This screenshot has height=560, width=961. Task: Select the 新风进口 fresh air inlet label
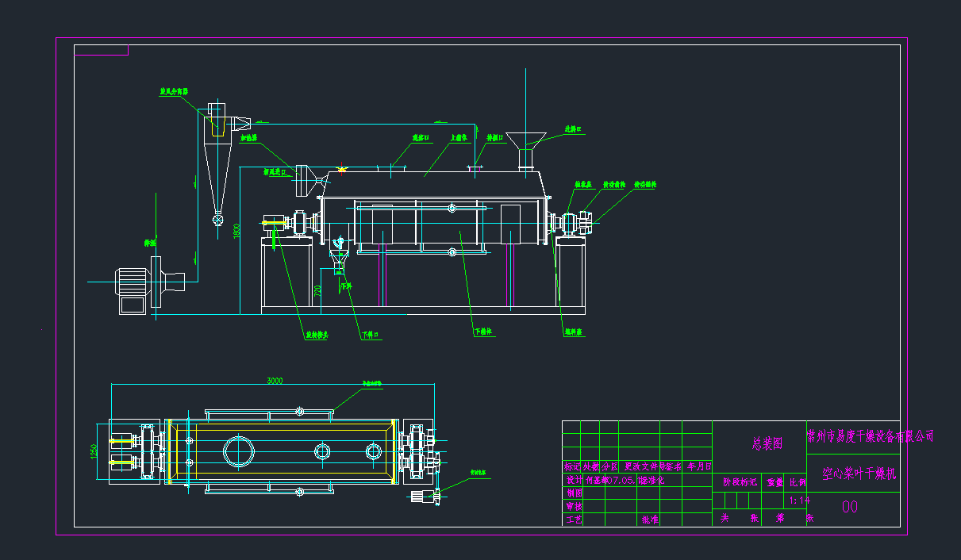point(275,171)
